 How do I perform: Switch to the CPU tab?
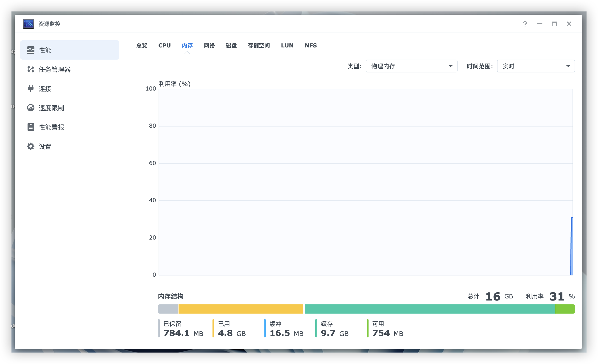tap(165, 45)
